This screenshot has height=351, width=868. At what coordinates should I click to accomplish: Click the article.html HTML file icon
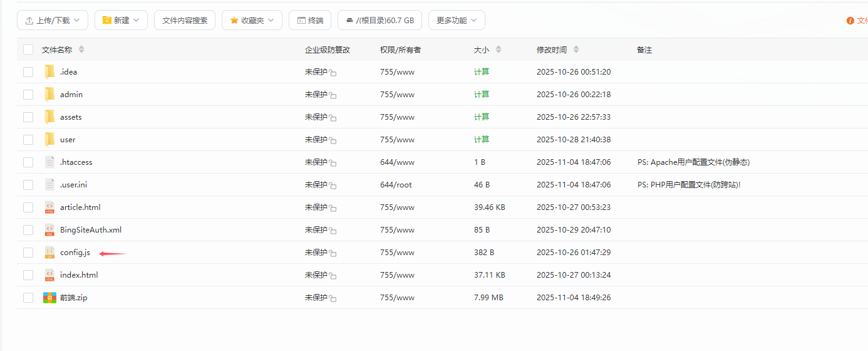tap(49, 207)
